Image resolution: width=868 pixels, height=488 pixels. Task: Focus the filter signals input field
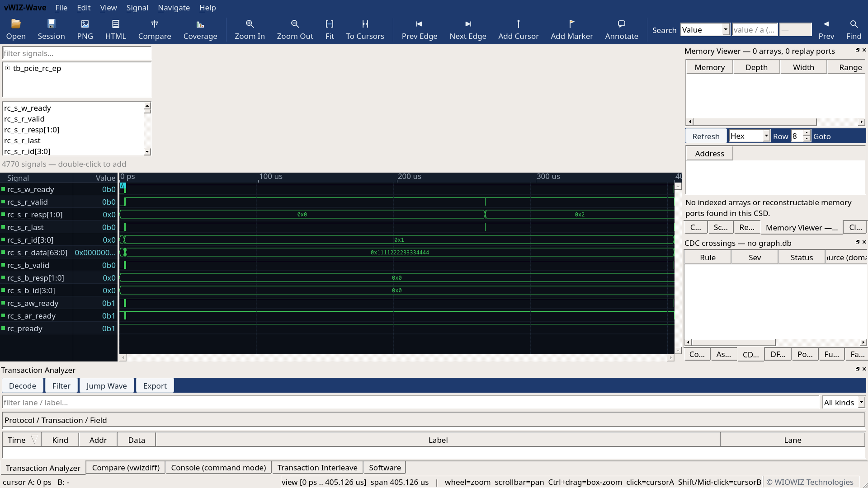pos(77,53)
